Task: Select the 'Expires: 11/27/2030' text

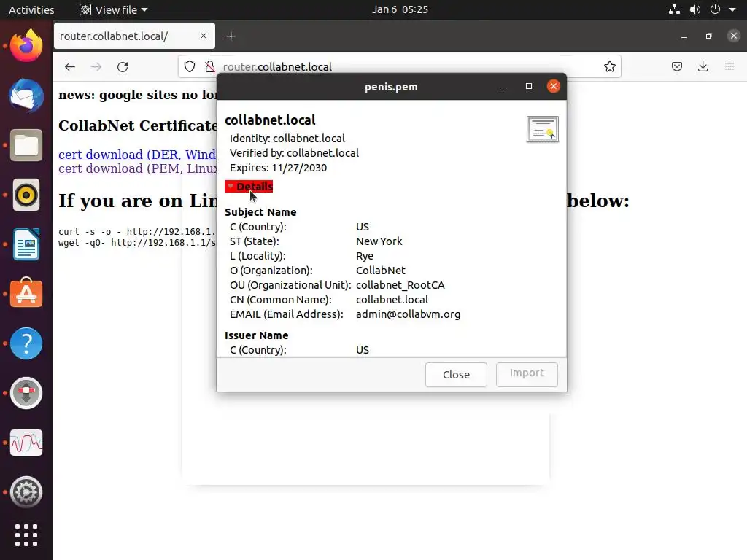Action: click(x=278, y=168)
